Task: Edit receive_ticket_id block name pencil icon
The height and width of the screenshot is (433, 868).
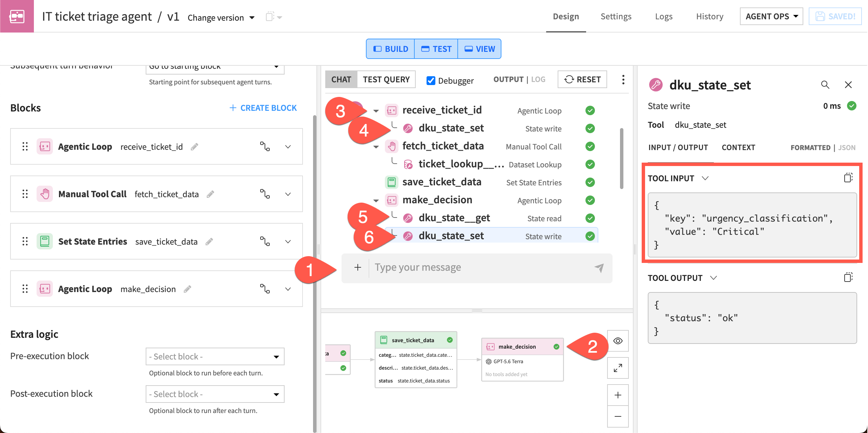Action: pyautogui.click(x=194, y=147)
